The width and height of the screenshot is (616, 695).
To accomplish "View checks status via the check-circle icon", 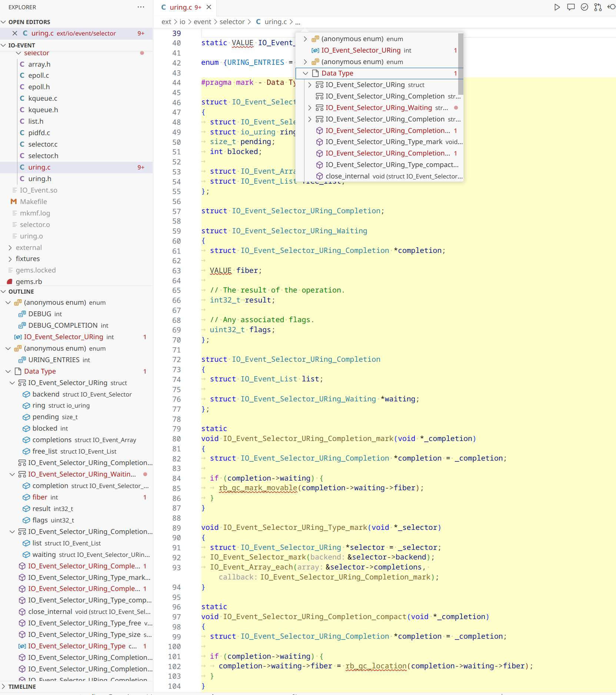I will click(x=585, y=7).
